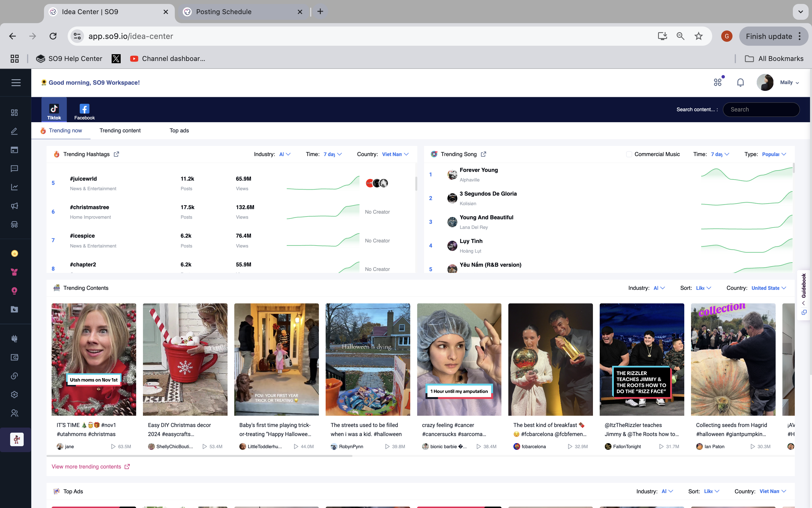Screen dimensions: 812x508
Task: Open the Rizz Face FallonTonight thumbnail
Action: (641, 360)
